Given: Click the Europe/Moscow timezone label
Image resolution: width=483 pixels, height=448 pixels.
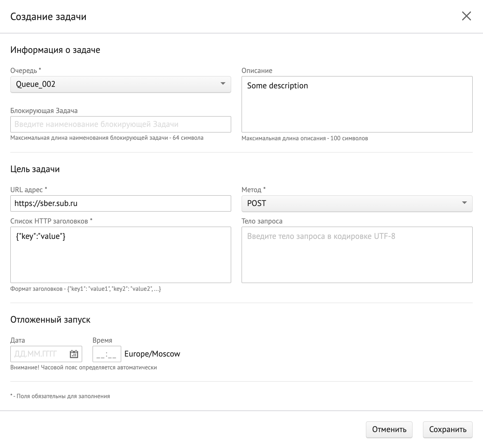Looking at the screenshot, I should (x=152, y=354).
